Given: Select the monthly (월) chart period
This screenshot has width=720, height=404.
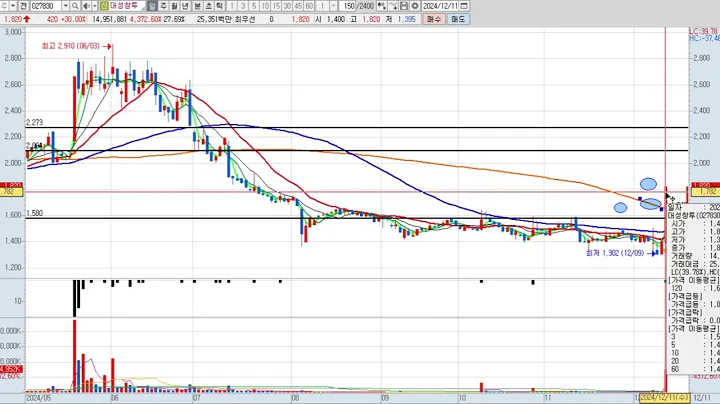Looking at the screenshot, I should click(x=174, y=6).
